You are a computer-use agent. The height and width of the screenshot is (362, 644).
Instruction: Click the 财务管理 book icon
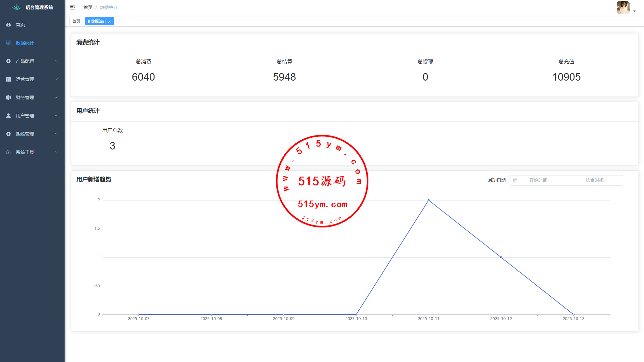click(8, 97)
